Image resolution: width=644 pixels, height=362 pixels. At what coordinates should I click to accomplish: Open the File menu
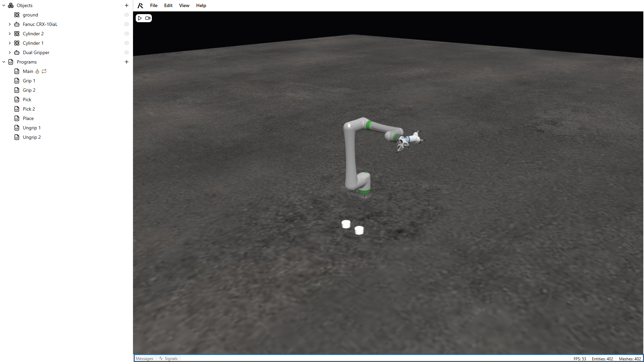click(x=154, y=5)
